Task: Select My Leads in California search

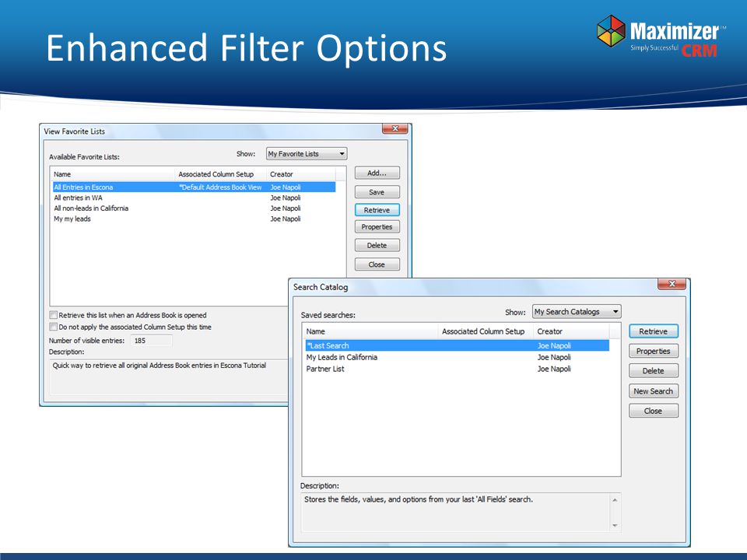Action: (x=458, y=357)
